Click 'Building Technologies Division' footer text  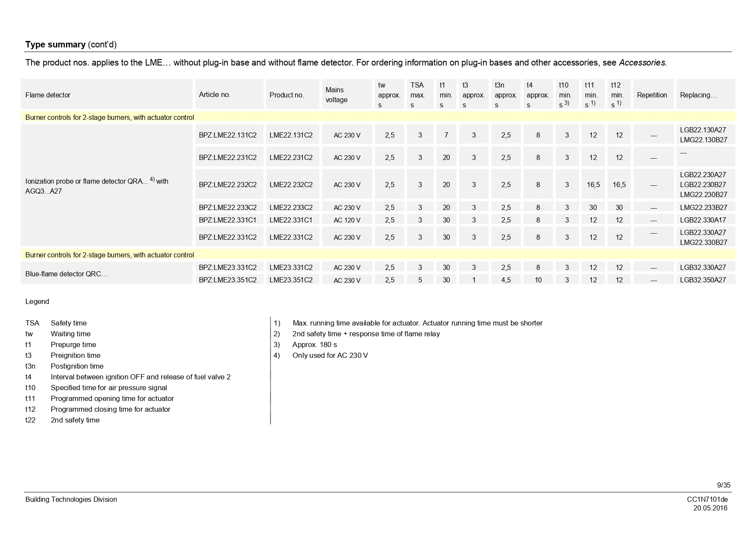pos(71,499)
